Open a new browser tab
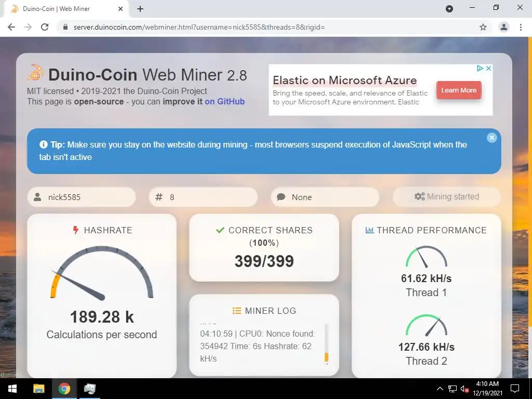The height and width of the screenshot is (399, 532). (140, 9)
